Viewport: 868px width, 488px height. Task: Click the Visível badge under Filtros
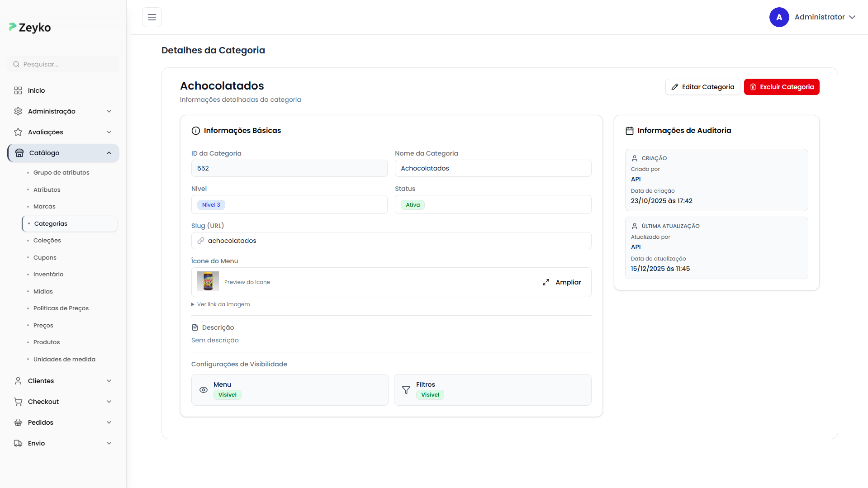[x=430, y=395]
